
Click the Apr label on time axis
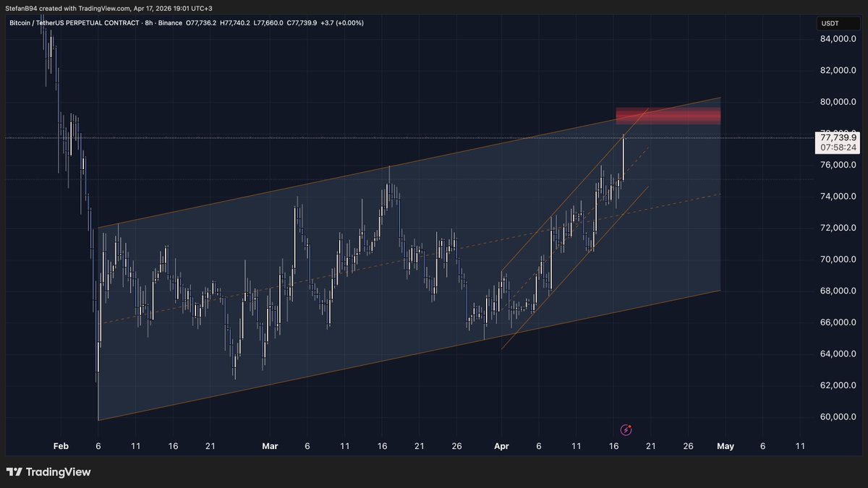click(x=501, y=446)
